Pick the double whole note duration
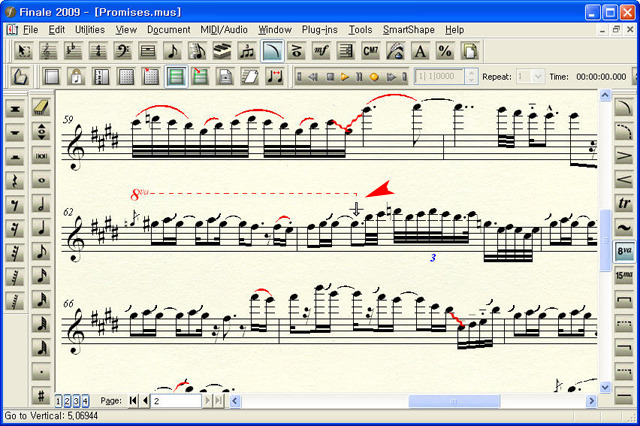Screen dimensions: 640x426 click(41, 156)
